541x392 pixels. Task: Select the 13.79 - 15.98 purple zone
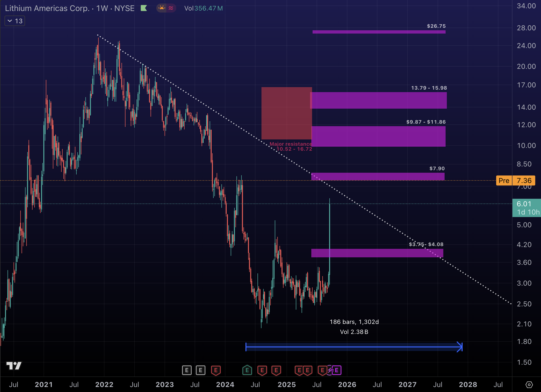pyautogui.click(x=379, y=100)
